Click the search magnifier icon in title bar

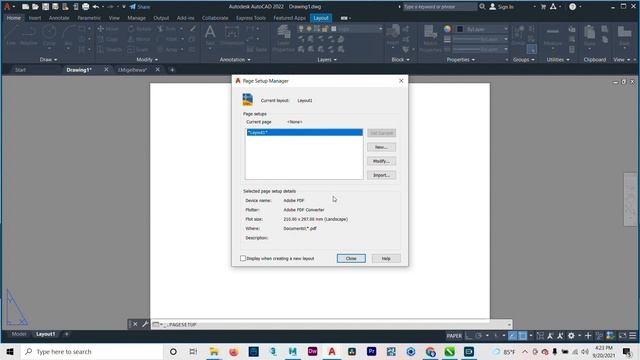click(x=482, y=7)
